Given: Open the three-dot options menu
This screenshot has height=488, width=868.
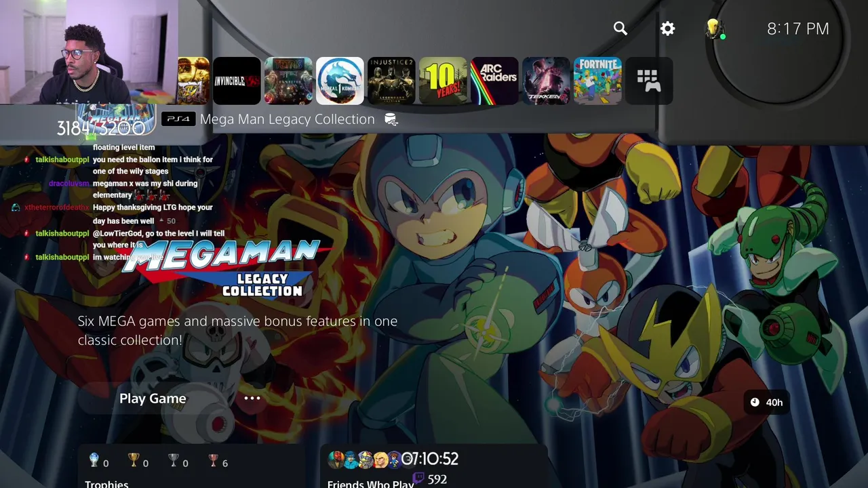Looking at the screenshot, I should click(252, 399).
